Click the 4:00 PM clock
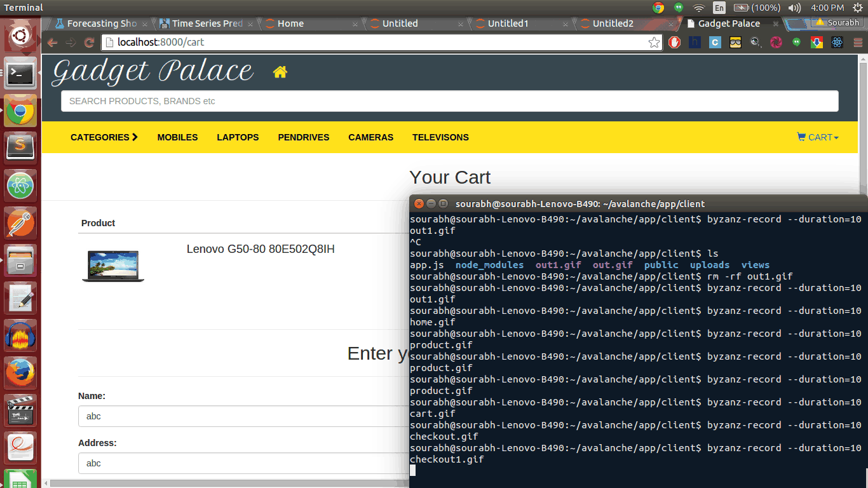 pos(827,8)
